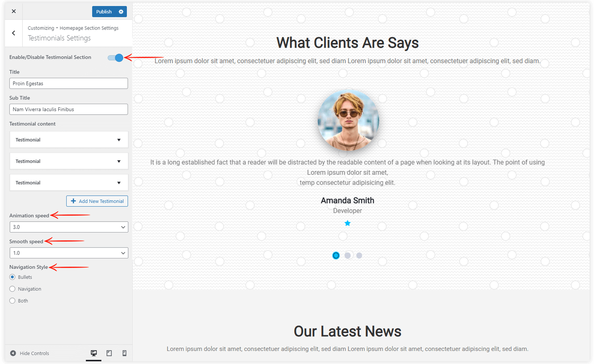594x364 pixels.
Task: Click the Our Latest News heading
Action: [x=347, y=331]
